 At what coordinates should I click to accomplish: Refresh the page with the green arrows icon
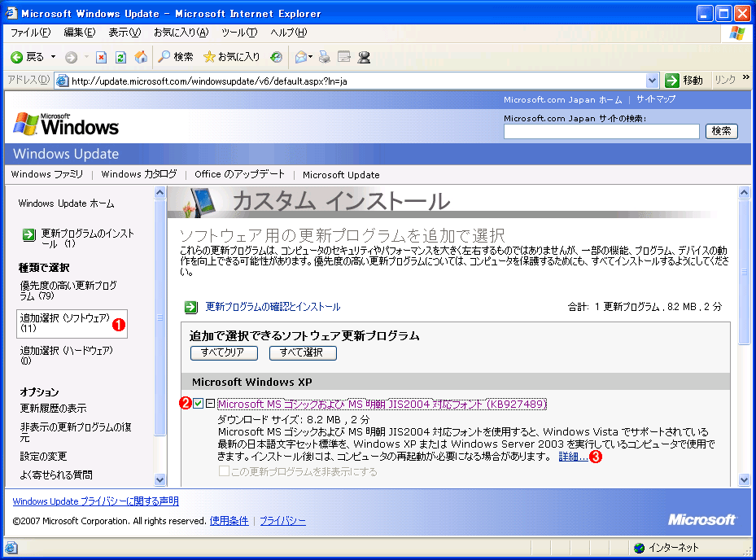click(x=120, y=58)
